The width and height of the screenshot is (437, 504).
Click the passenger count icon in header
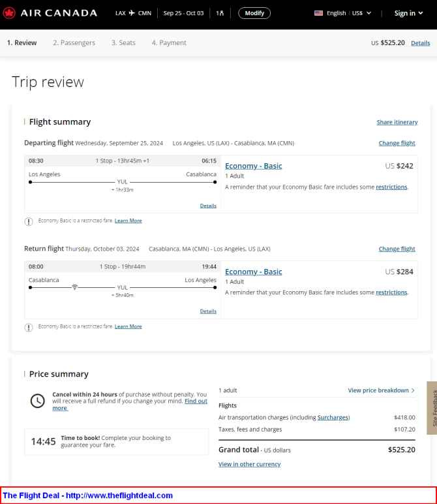[x=220, y=13]
